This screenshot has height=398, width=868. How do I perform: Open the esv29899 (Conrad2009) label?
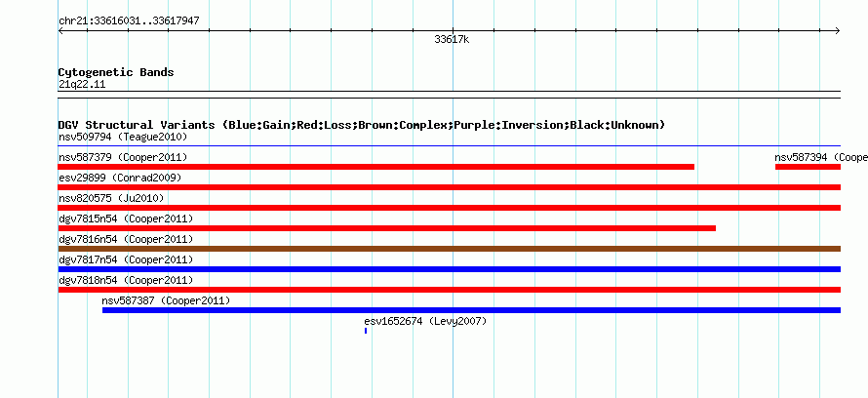click(x=120, y=178)
